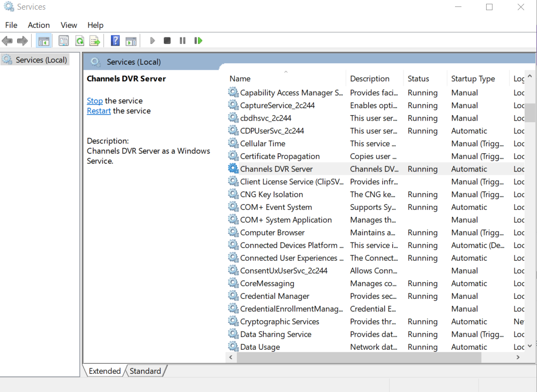The width and height of the screenshot is (537, 392).
Task: Click the Restart link for Channels DVR Server
Action: point(99,111)
